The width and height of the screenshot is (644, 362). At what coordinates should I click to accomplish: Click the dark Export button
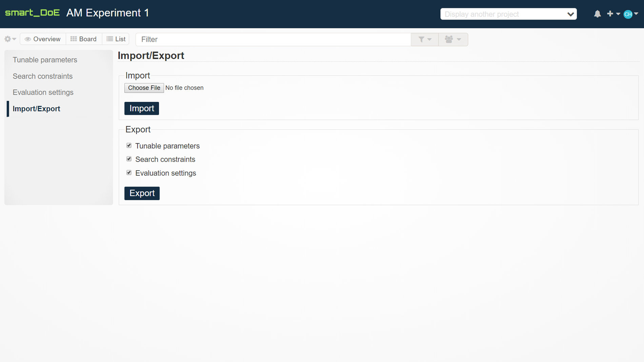(x=142, y=193)
